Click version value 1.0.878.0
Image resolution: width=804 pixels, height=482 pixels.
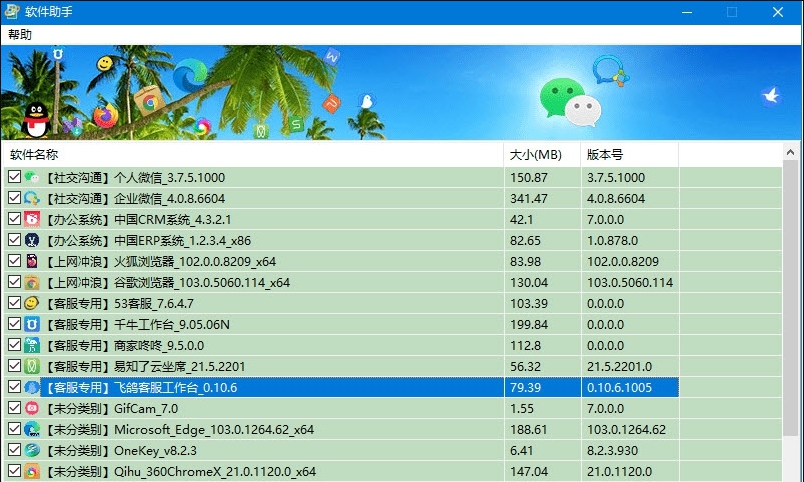click(x=612, y=241)
